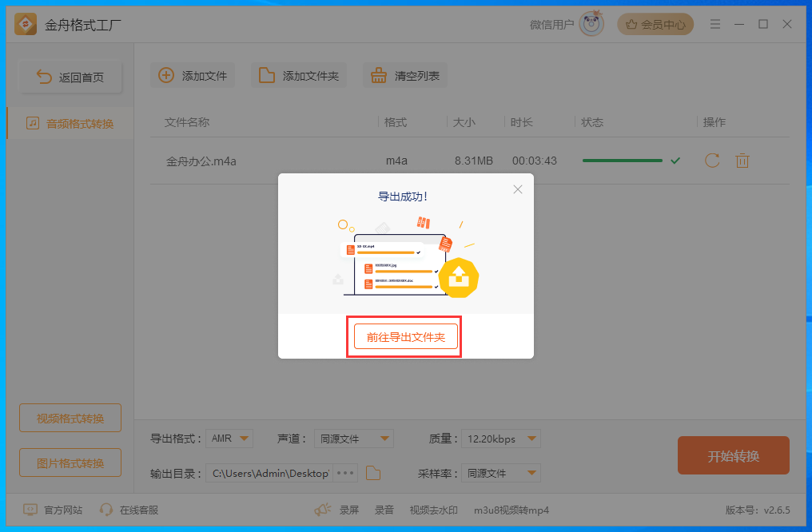
Task: Clear the list with 清空列表
Action: 405,76
